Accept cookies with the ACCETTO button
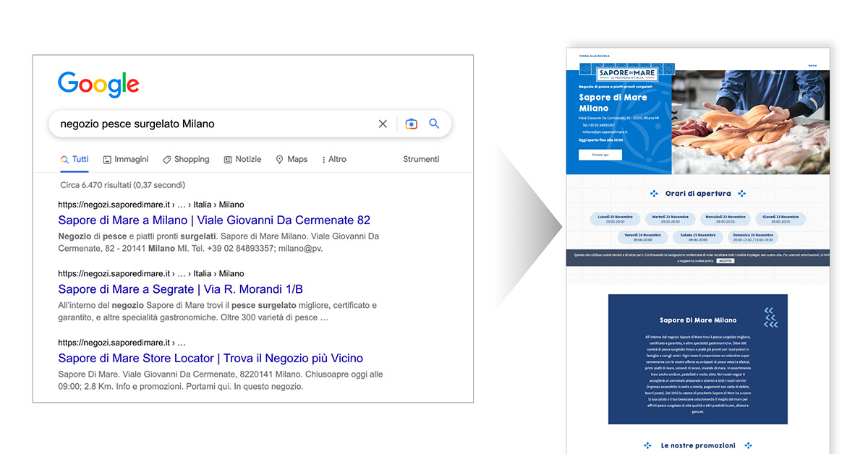The width and height of the screenshot is (868, 454). [726, 261]
